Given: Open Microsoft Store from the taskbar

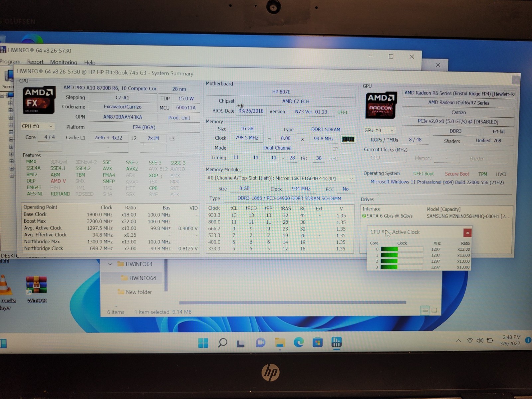Looking at the screenshot, I should pos(318,342).
